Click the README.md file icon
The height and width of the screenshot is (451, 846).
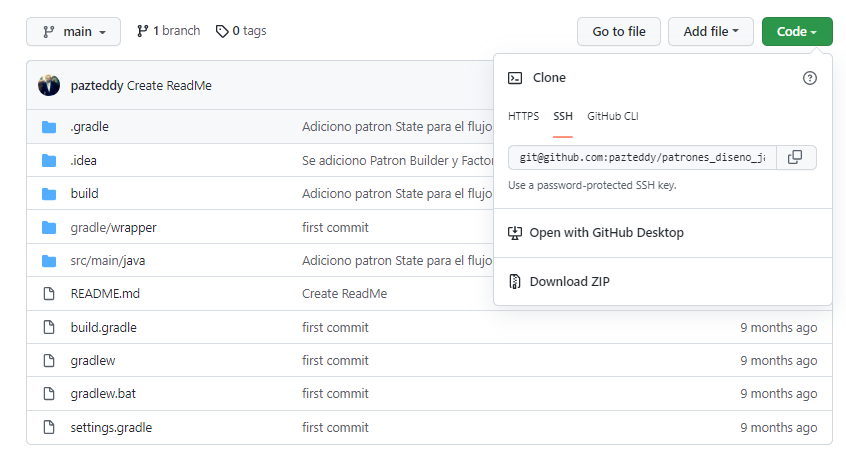49,293
